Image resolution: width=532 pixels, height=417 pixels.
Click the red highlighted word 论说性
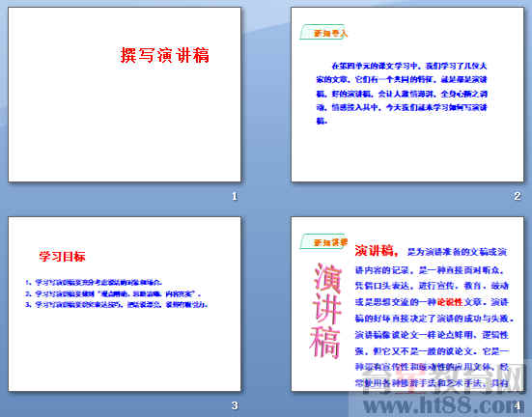click(x=450, y=302)
